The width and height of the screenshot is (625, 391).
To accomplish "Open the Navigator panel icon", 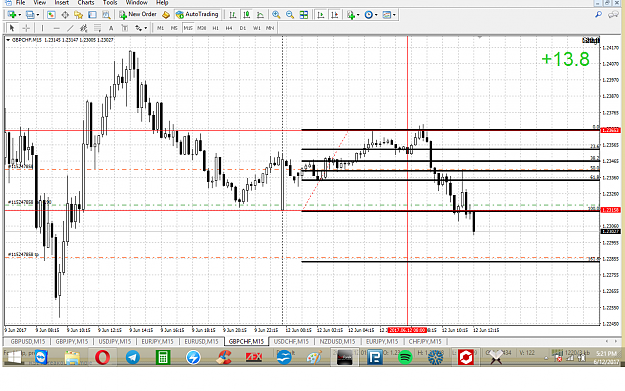I will (x=79, y=15).
